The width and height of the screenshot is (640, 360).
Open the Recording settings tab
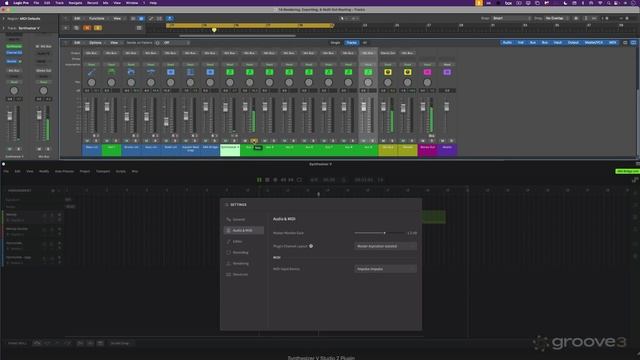tap(244, 253)
